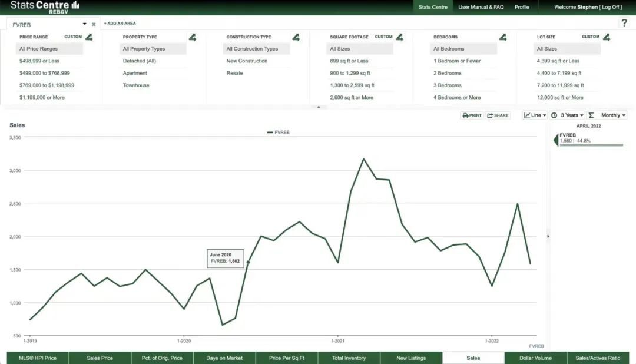Open the 3 Years time range dropdown
Viewport: 636px width, 364px height.
pyautogui.click(x=568, y=115)
